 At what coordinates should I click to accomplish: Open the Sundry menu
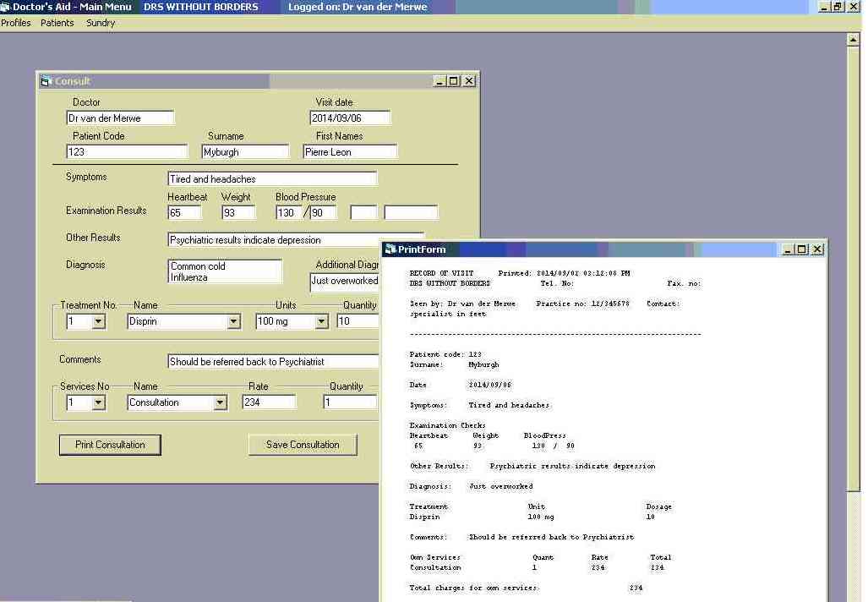(101, 23)
